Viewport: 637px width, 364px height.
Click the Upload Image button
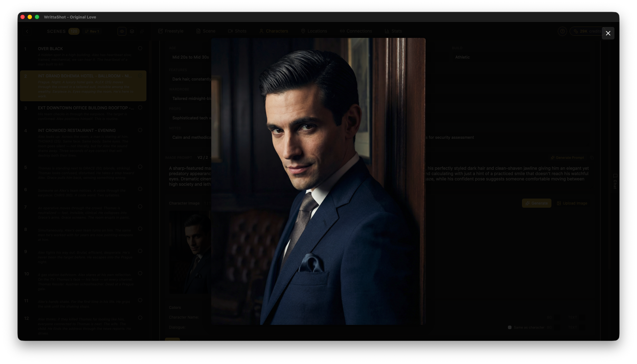(572, 203)
